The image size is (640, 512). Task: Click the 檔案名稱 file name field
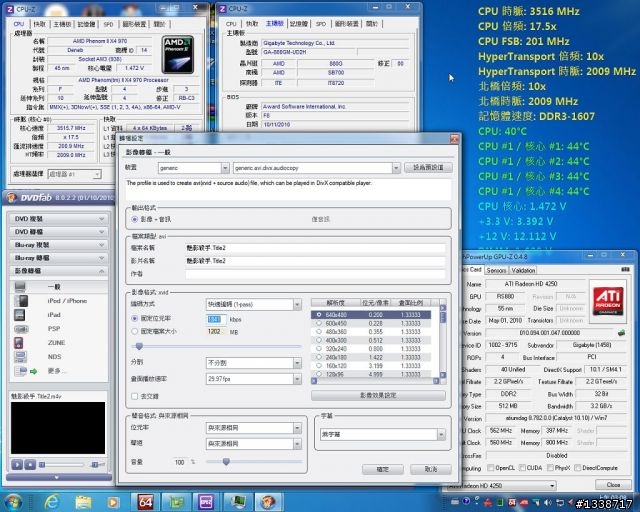click(x=315, y=248)
